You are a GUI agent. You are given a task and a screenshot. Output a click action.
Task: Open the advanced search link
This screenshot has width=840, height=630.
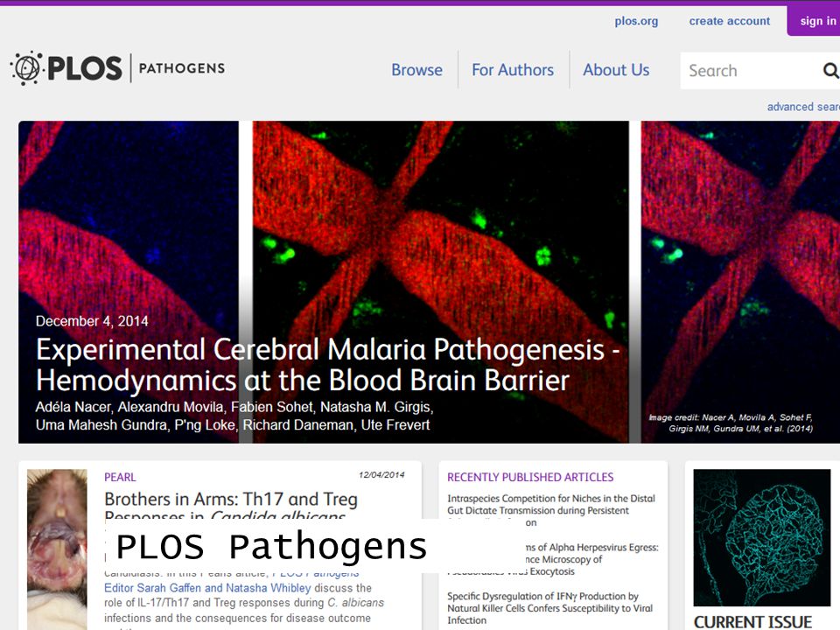click(803, 107)
